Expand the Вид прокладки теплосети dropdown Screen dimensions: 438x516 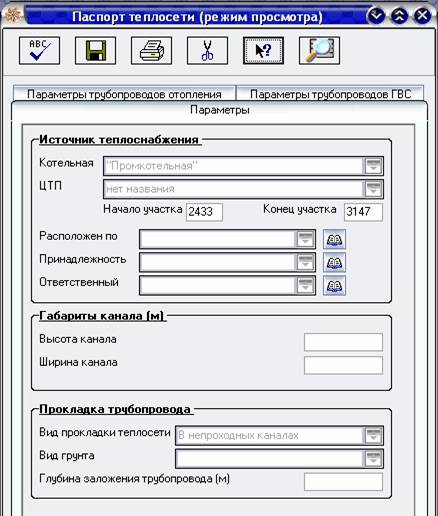click(373, 435)
